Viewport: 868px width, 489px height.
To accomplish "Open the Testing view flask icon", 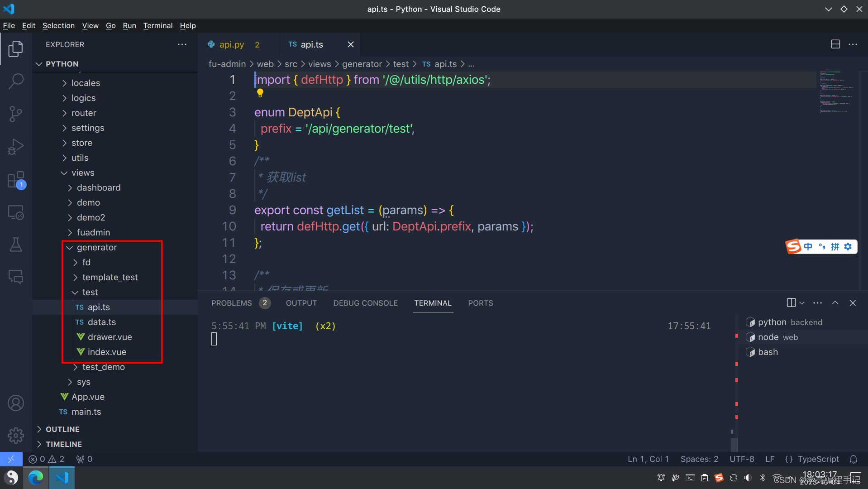I will [x=16, y=244].
